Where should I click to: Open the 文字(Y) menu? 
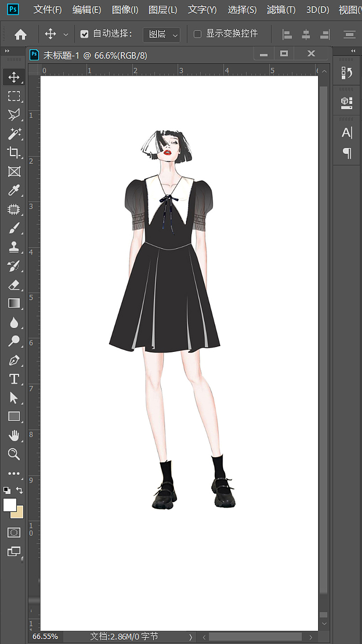coord(202,10)
